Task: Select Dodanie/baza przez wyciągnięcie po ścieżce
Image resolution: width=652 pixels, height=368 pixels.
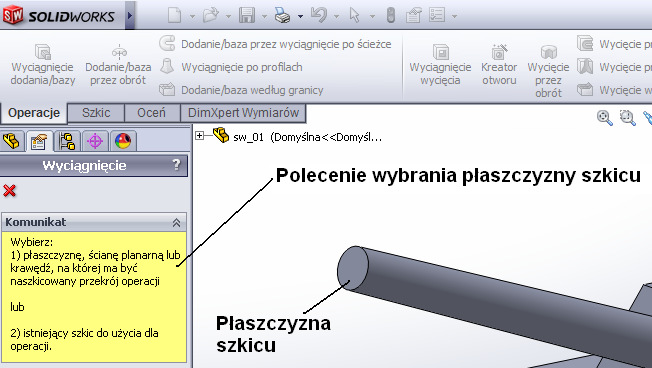Action: pyautogui.click(x=275, y=44)
